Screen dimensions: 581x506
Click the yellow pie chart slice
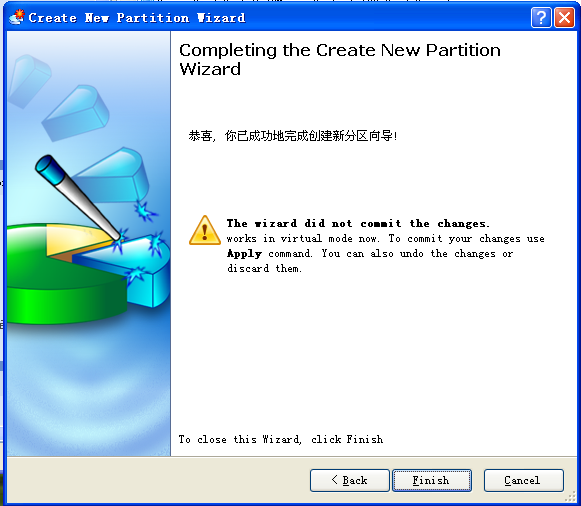[x=76, y=240]
